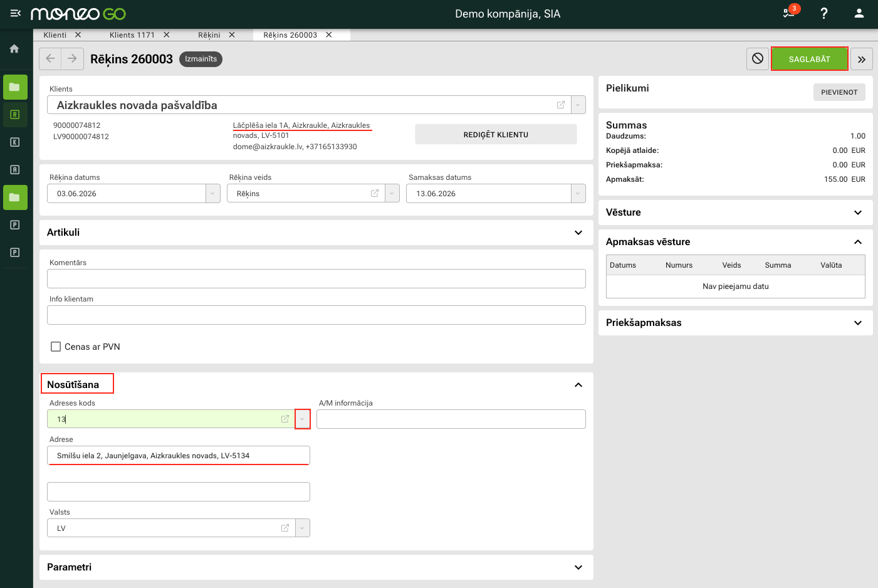Click the Valūta column header in payment history

pos(831,265)
